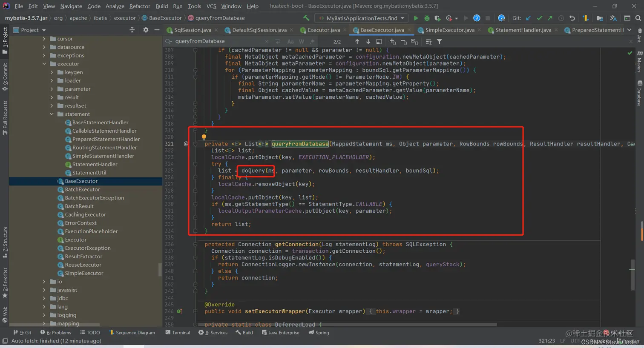Show hidden editor tabs dropdown
Image resolution: width=644 pixels, height=348 pixels.
click(x=629, y=30)
